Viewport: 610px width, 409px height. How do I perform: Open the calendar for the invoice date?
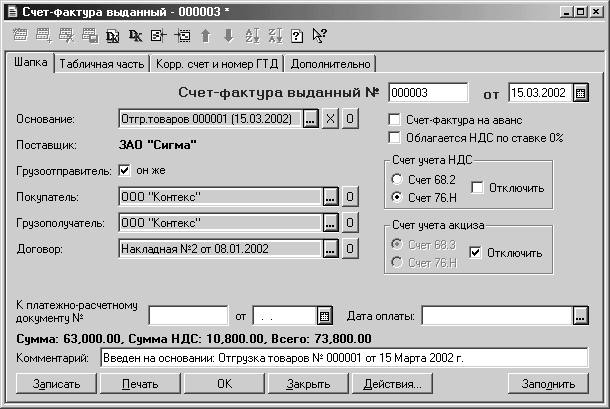coord(580,93)
